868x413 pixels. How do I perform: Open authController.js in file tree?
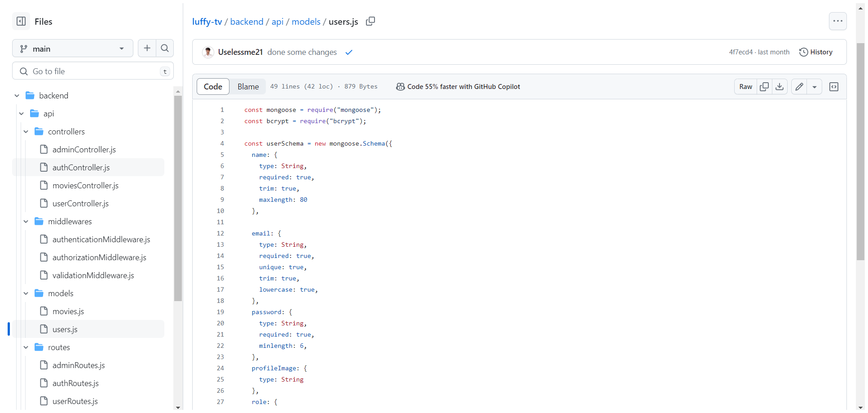(81, 168)
